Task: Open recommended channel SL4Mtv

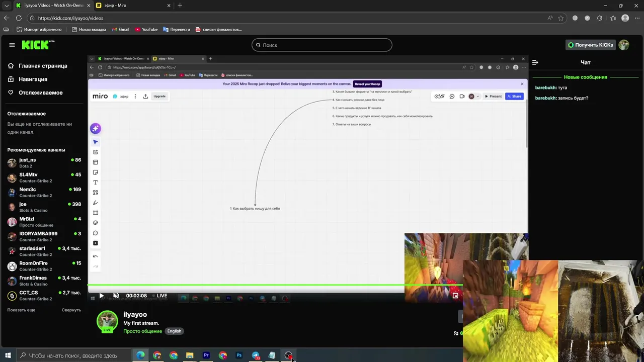Action: point(44,178)
